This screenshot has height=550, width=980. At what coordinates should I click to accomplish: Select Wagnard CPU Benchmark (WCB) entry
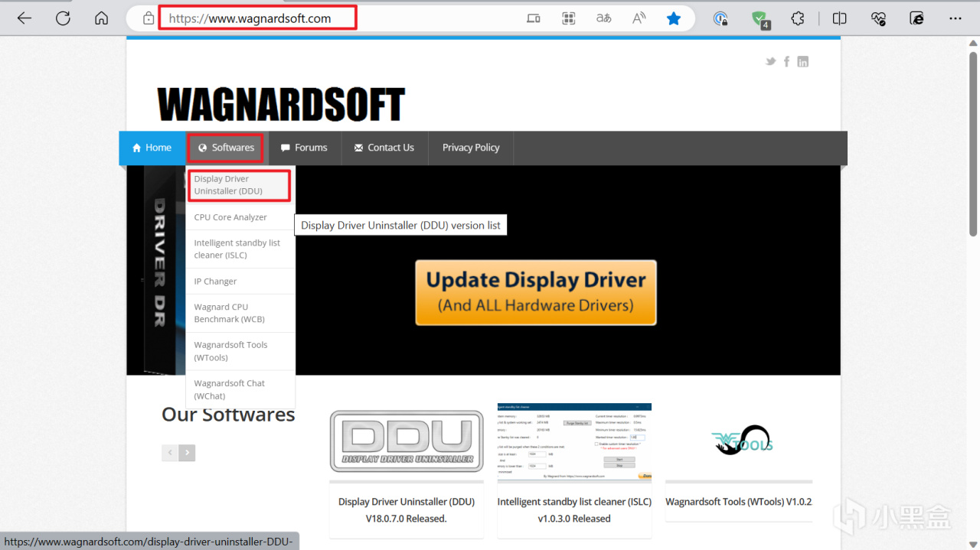point(240,313)
